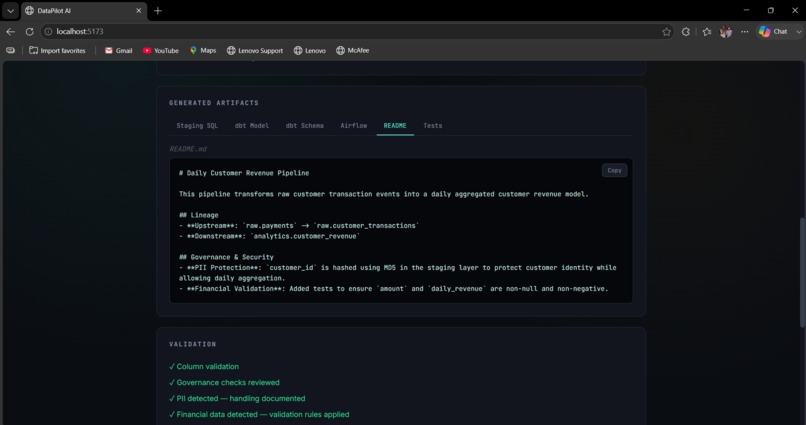This screenshot has height=425, width=806.
Task: Open browser extensions icon
Action: [x=686, y=32]
